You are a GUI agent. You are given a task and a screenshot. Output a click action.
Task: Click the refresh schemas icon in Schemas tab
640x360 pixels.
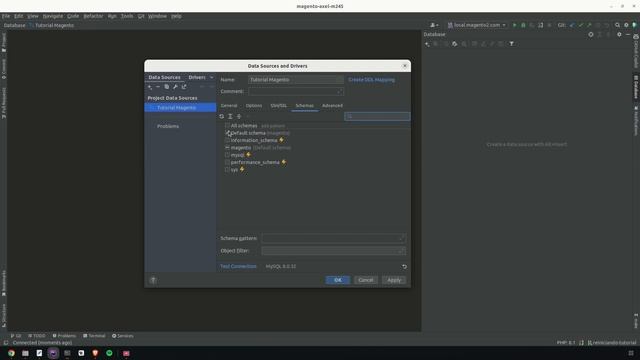tap(222, 116)
